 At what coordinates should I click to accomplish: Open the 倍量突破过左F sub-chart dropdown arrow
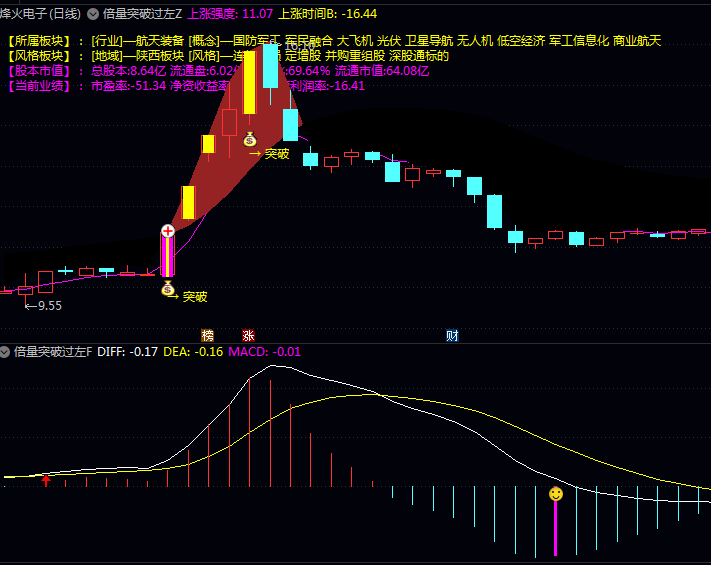pos(5,352)
